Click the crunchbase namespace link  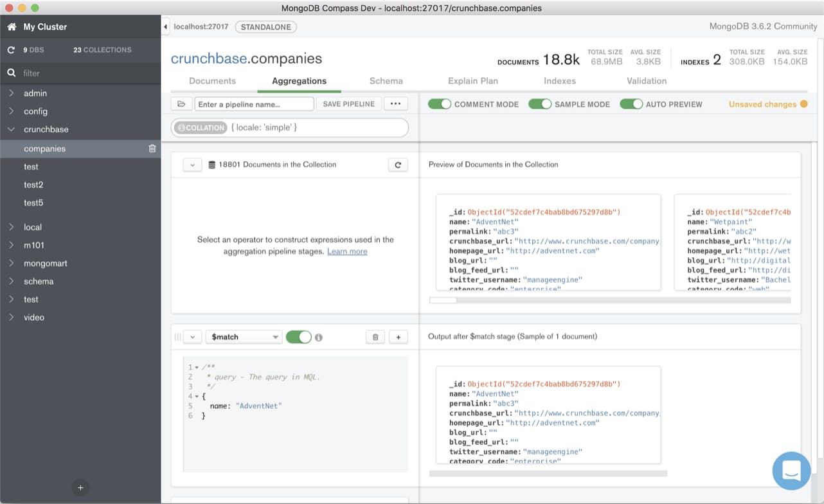click(x=209, y=59)
